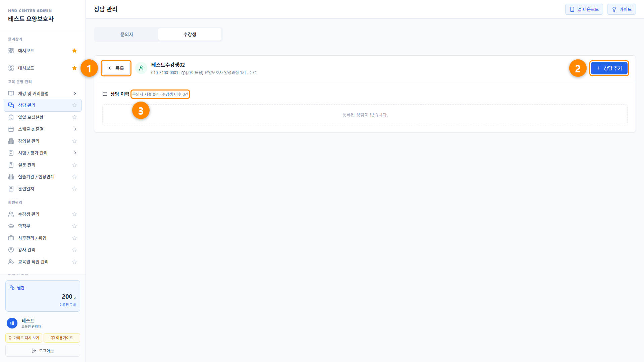Unfavorite the first 대시보드 star in 즐겨찾기
The width and height of the screenshot is (644, 362).
pyautogui.click(x=74, y=51)
